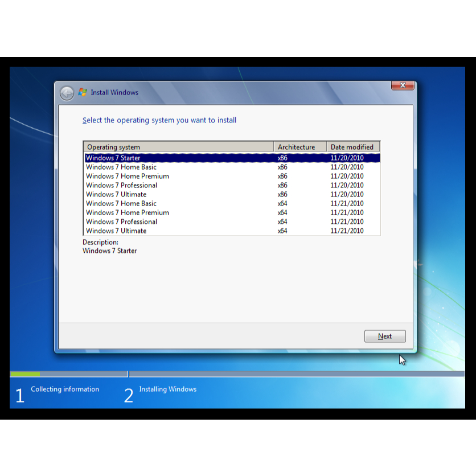Select Windows 7 Professional x86

pos(232,185)
